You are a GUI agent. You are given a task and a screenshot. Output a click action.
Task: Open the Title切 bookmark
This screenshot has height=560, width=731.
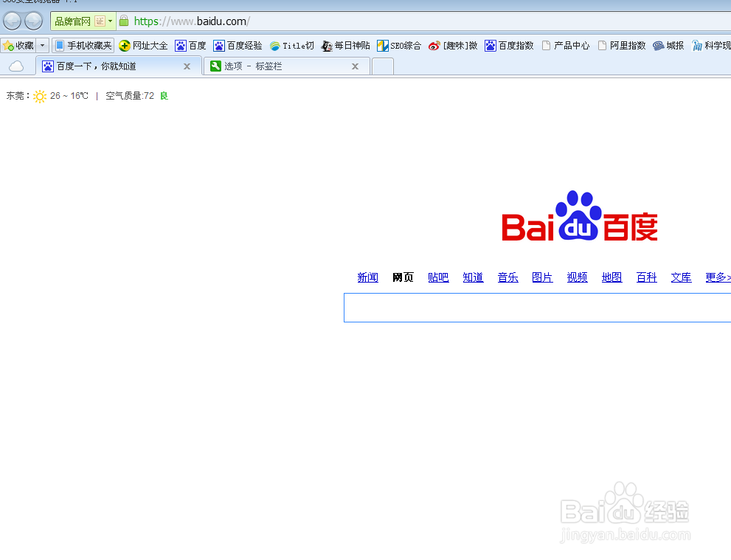[292, 45]
